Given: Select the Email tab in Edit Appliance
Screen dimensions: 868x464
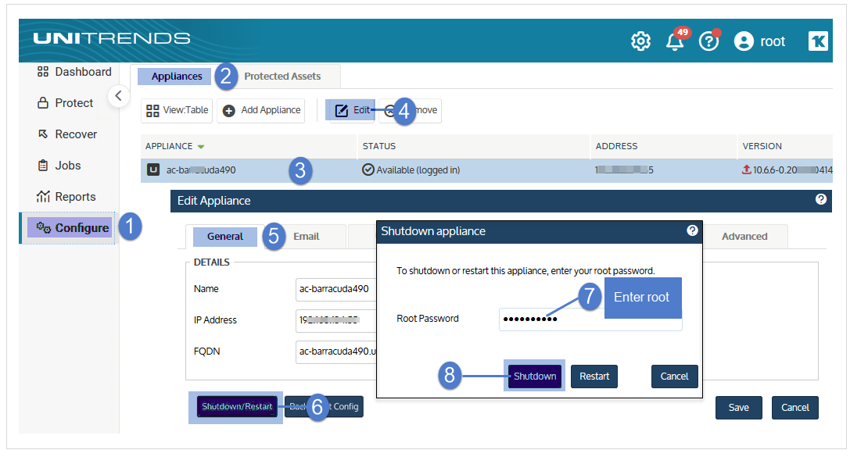Looking at the screenshot, I should coord(306,237).
